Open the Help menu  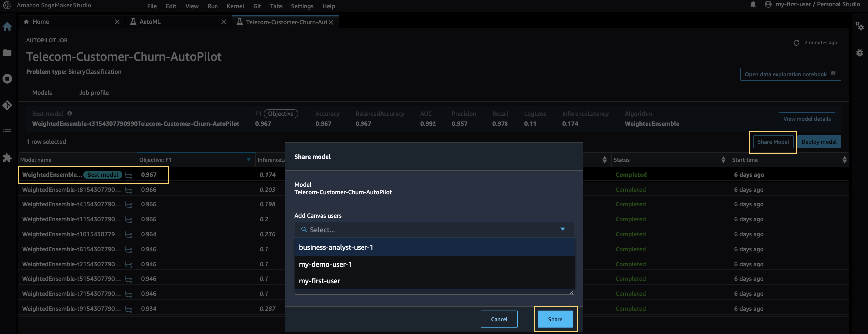click(329, 6)
